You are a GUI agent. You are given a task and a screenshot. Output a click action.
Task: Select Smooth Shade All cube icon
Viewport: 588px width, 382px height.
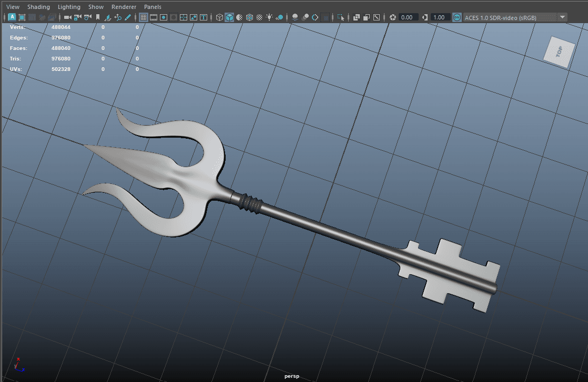tap(229, 17)
